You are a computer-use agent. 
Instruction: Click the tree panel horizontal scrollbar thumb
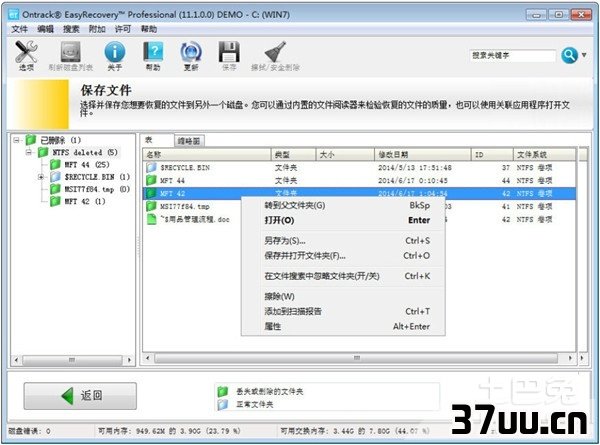(72, 360)
